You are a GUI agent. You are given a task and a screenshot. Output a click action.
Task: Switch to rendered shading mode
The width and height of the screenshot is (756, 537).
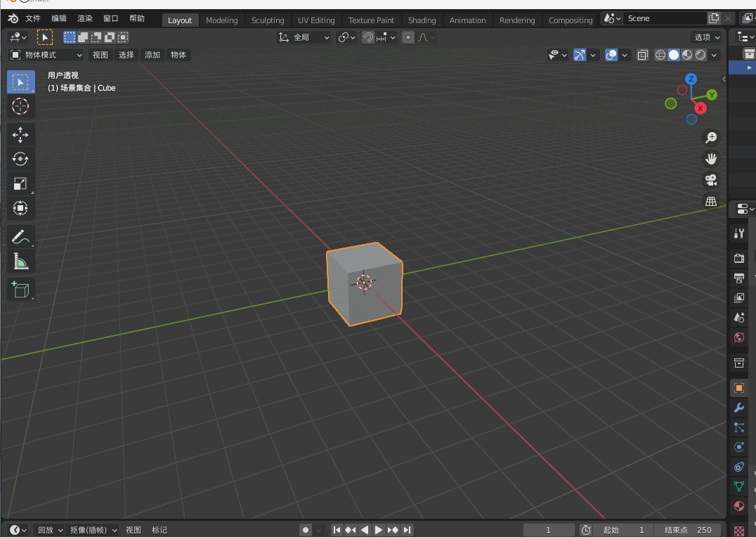pyautogui.click(x=700, y=55)
